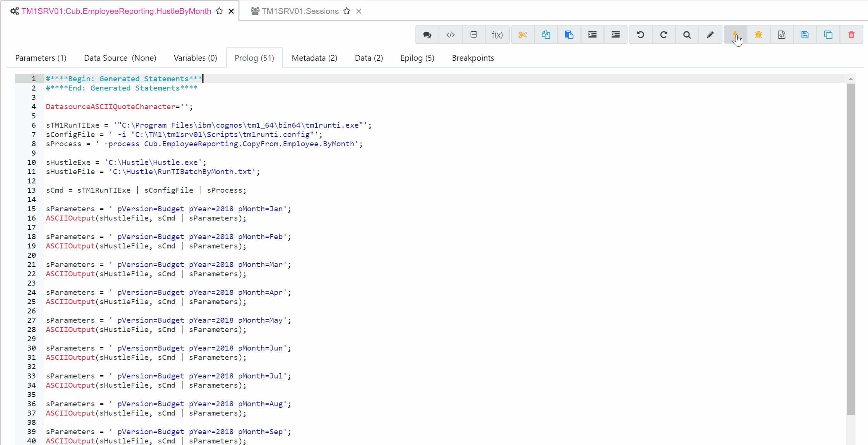This screenshot has width=868, height=445.
Task: Toggle favorite star on HustleByMonth tab
Action: pos(220,11)
